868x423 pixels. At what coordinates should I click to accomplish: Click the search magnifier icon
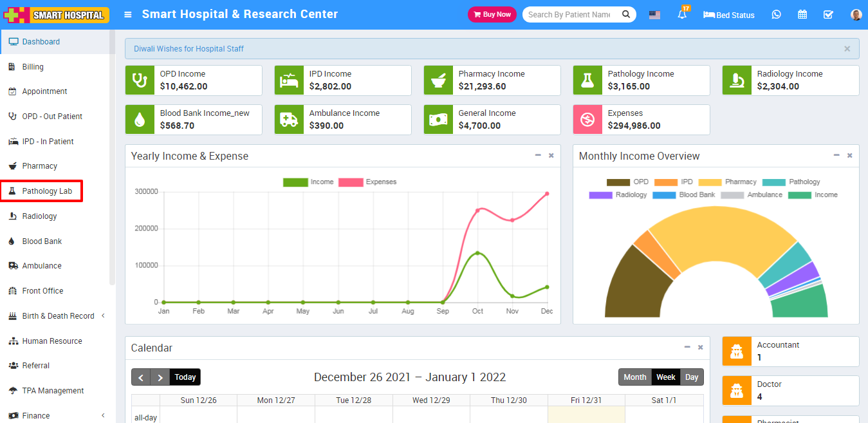pyautogui.click(x=626, y=15)
